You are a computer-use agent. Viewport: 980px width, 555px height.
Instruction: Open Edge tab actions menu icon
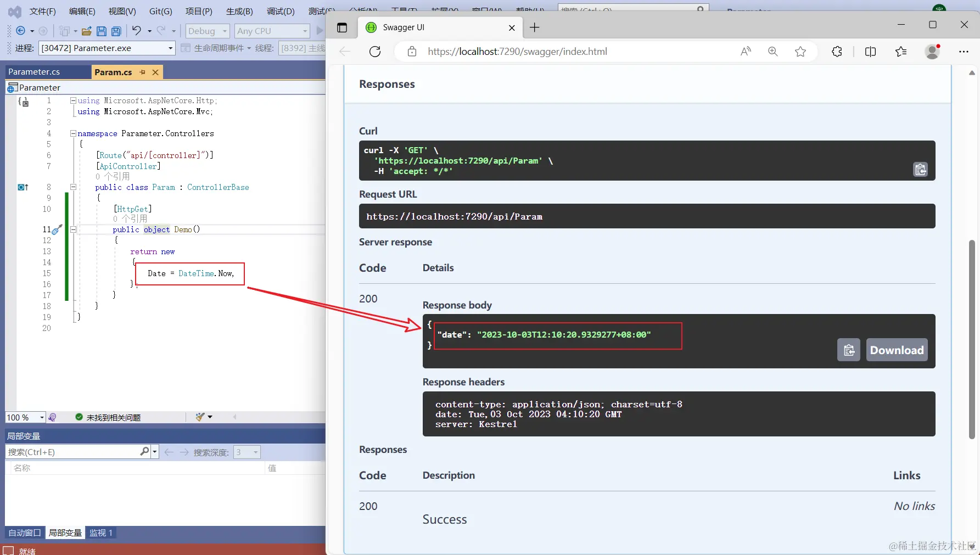(x=342, y=27)
